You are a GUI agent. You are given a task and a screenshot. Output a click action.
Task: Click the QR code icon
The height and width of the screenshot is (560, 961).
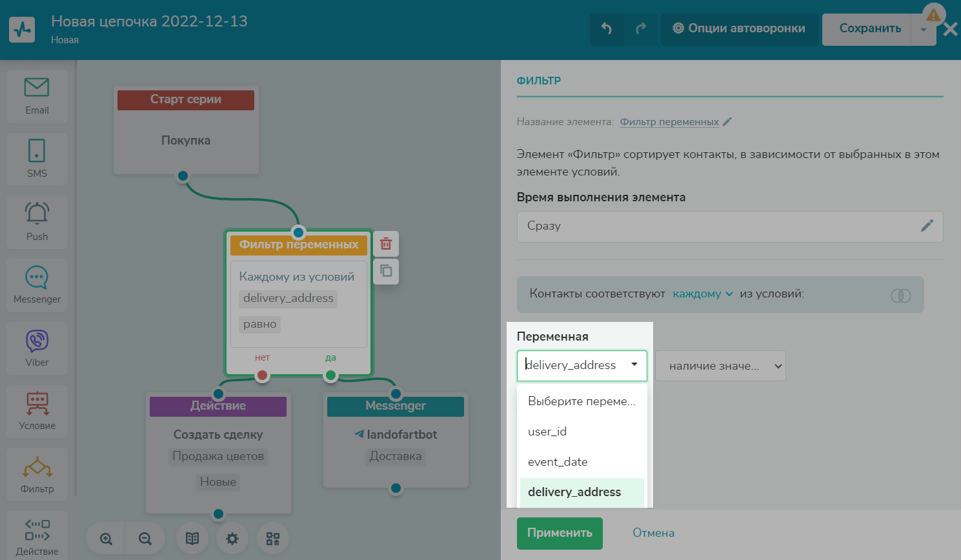(273, 539)
